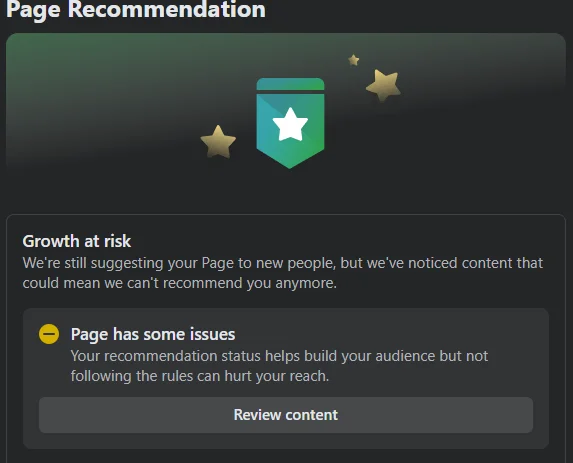The image size is (573, 463).
Task: Click the top strip of the badge
Action: pyautogui.click(x=290, y=84)
